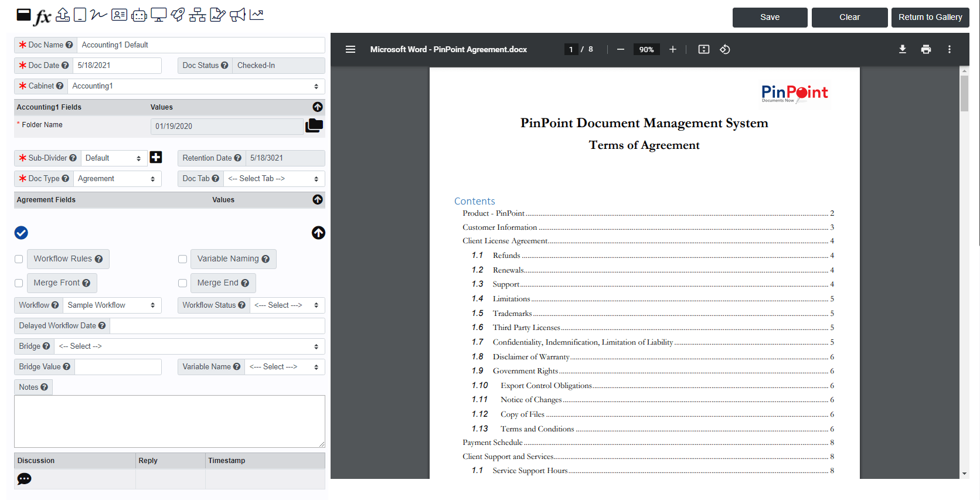980x500 pixels.
Task: Click the ID card icon
Action: 119,15
